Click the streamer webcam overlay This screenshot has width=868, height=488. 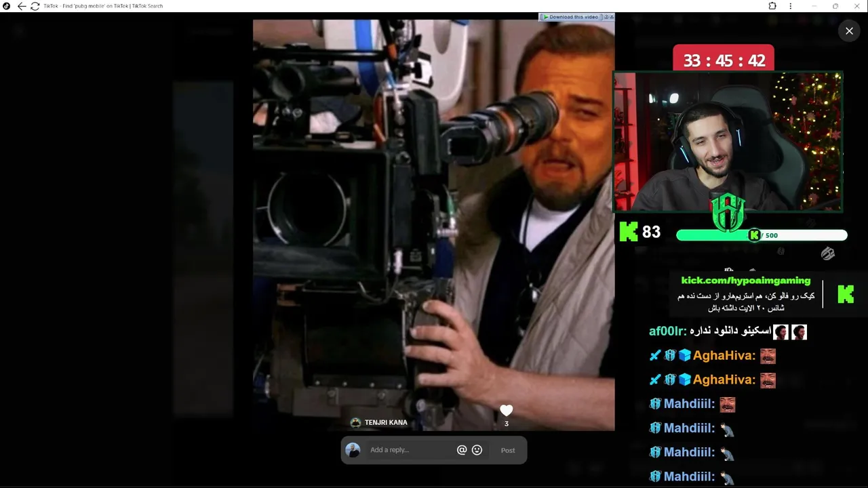728,142
